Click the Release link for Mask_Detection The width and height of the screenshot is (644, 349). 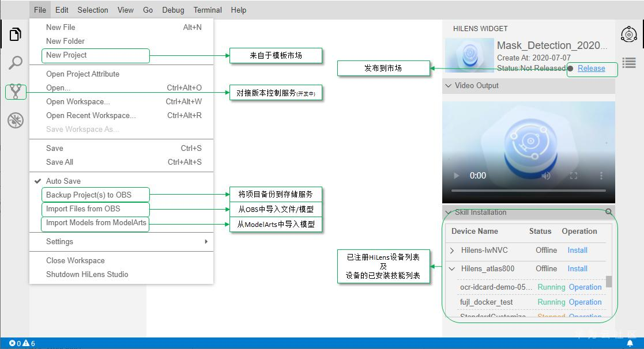coord(592,68)
